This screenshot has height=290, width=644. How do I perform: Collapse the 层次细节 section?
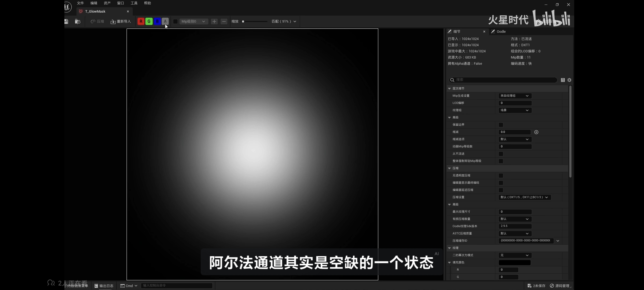[449, 89]
